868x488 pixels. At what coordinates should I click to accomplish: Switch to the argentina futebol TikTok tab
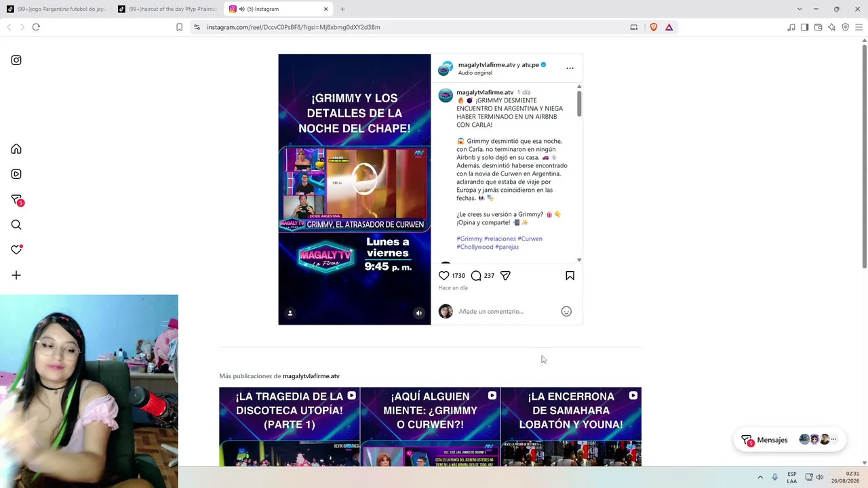pyautogui.click(x=56, y=9)
